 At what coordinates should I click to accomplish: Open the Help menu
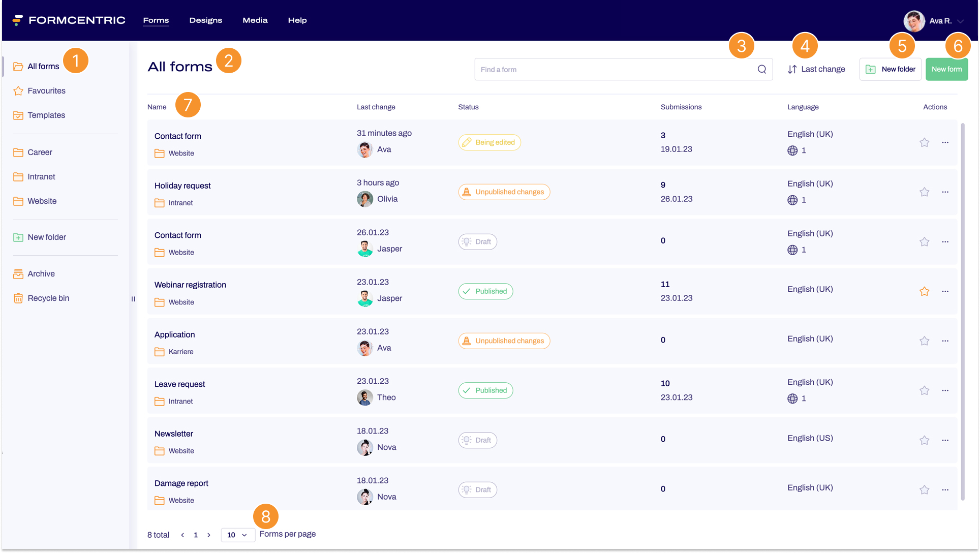coord(297,20)
